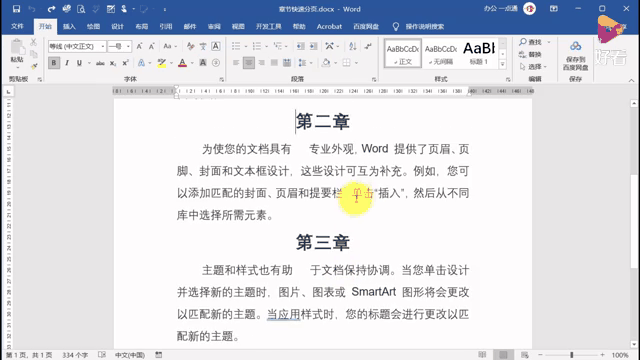Expand the styles gallery more arrow
This screenshot has height=360, width=640.
pos(503,64)
